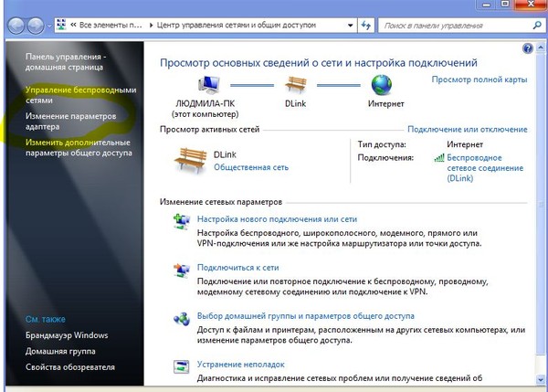
Task: Select breadcrumb 'Центр управления сетями и общим доступом'
Action: pyautogui.click(x=236, y=26)
